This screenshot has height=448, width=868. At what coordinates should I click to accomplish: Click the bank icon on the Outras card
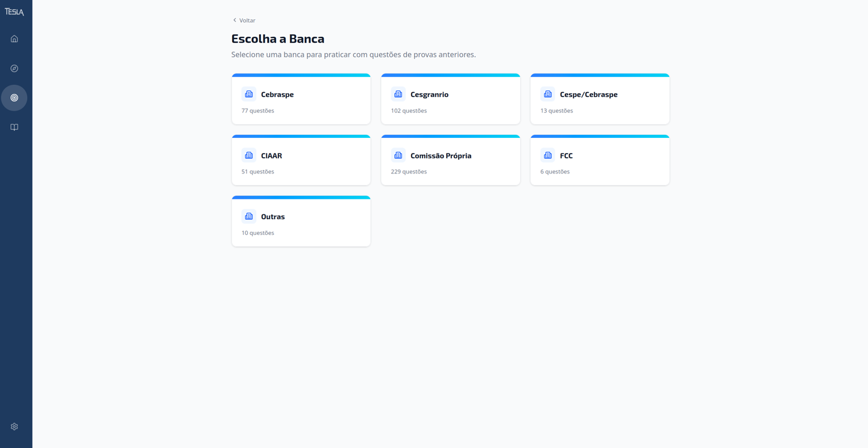248,216
